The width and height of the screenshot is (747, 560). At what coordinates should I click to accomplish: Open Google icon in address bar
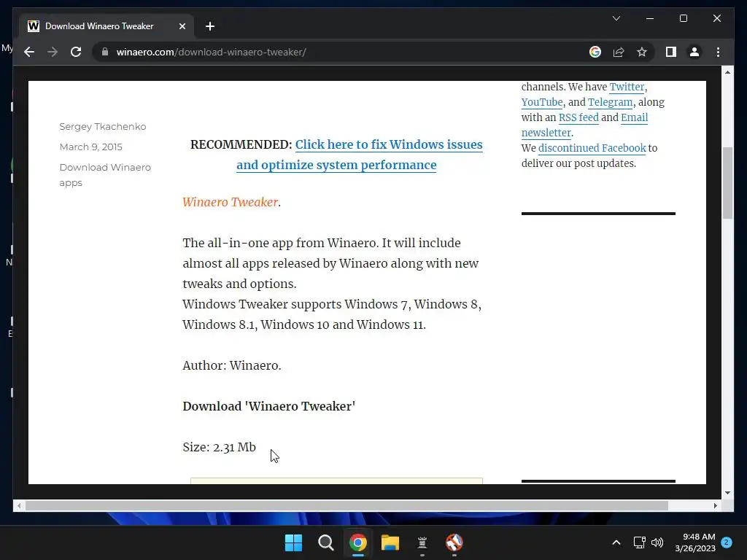pos(595,52)
